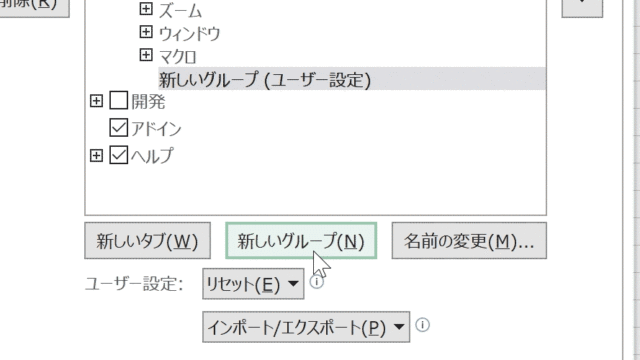Expand the 開発 tab tree node
Screen dimensions: 640x360
click(96, 101)
